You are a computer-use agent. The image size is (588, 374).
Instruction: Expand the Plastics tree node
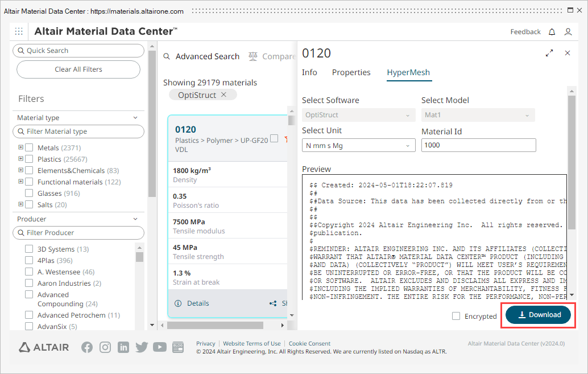(20, 158)
